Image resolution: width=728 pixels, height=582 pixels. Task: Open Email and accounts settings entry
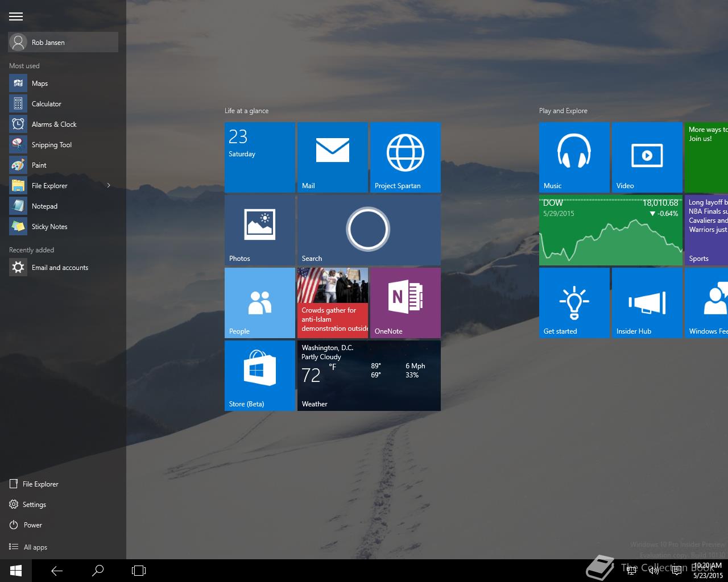[x=63, y=268]
